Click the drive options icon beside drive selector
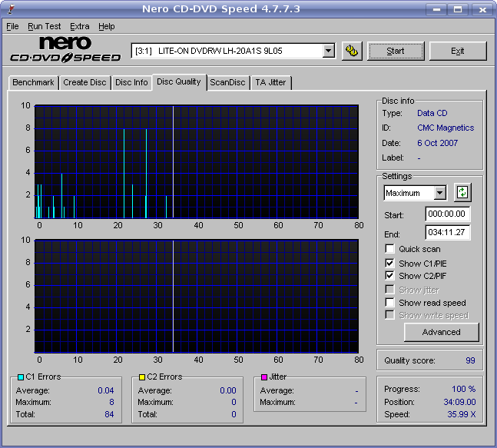The height and width of the screenshot is (448, 497). tap(352, 51)
